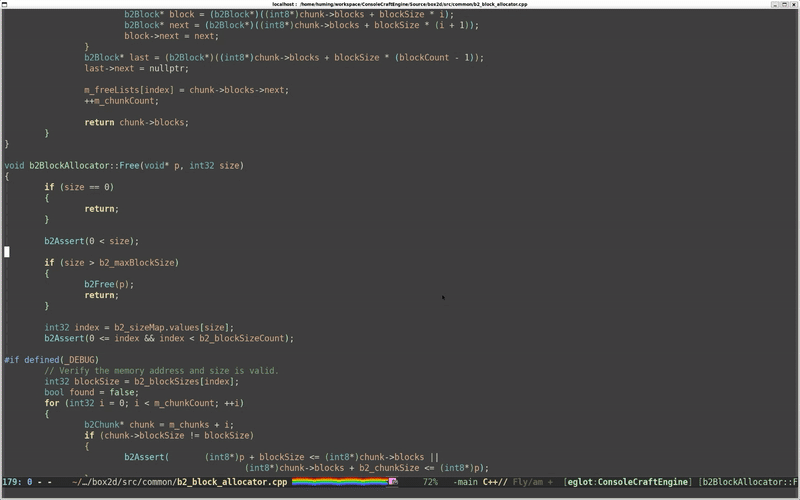Viewport: 800px width, 500px height.
Task: Click the buffer status dashes '- -' in mode line
Action: point(44,482)
